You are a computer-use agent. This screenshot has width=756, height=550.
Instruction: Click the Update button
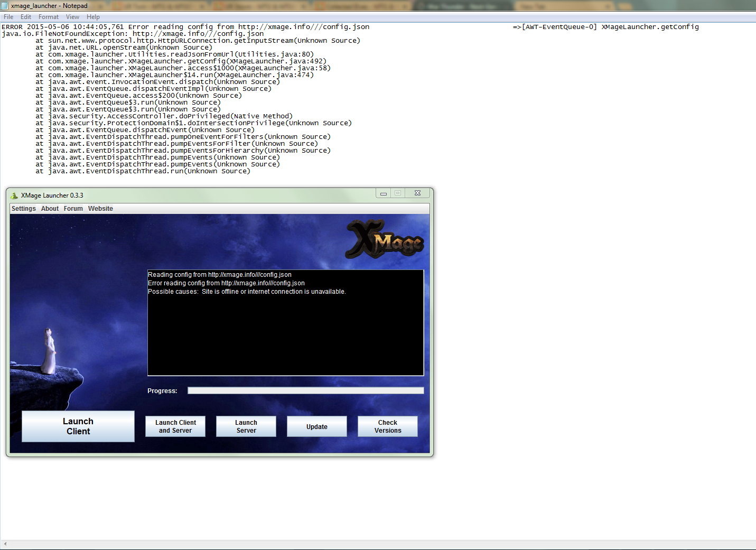click(x=317, y=426)
